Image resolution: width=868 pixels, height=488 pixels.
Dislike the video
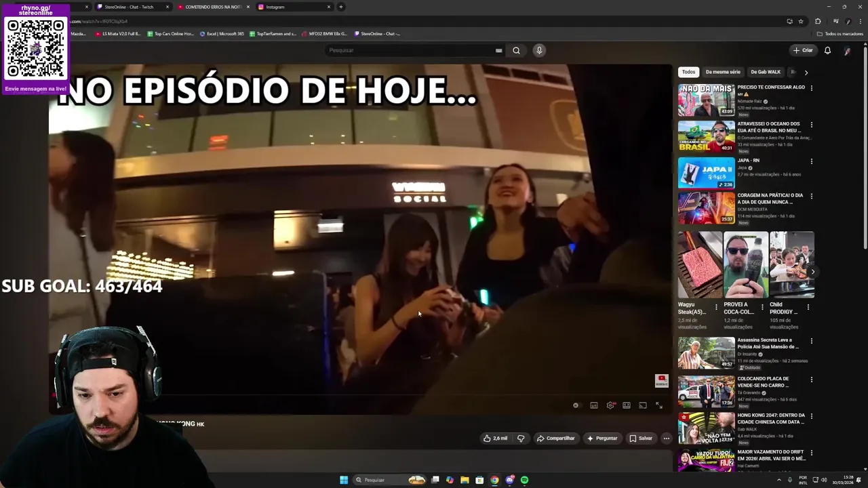(521, 439)
